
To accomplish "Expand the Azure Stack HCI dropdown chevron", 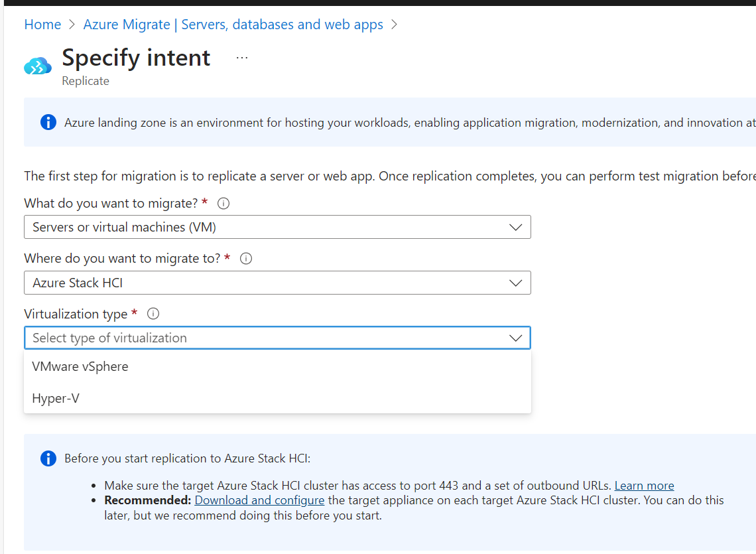I will (x=516, y=282).
